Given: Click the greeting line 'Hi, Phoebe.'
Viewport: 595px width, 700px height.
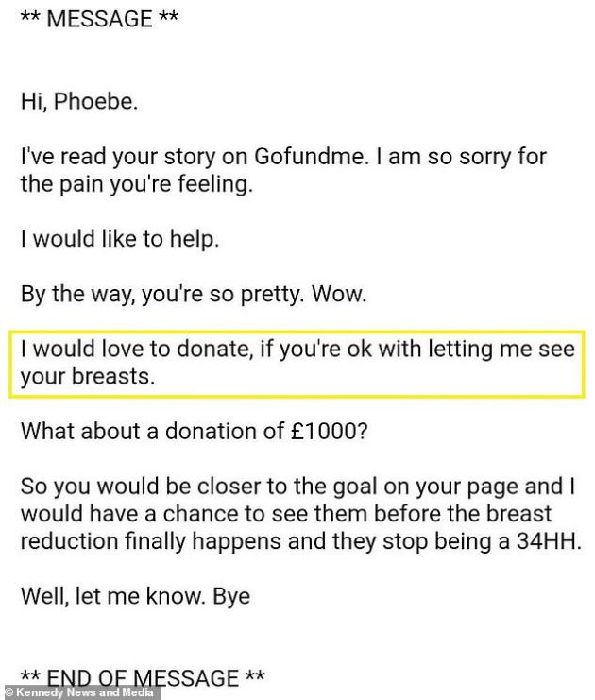Looking at the screenshot, I should [x=79, y=101].
